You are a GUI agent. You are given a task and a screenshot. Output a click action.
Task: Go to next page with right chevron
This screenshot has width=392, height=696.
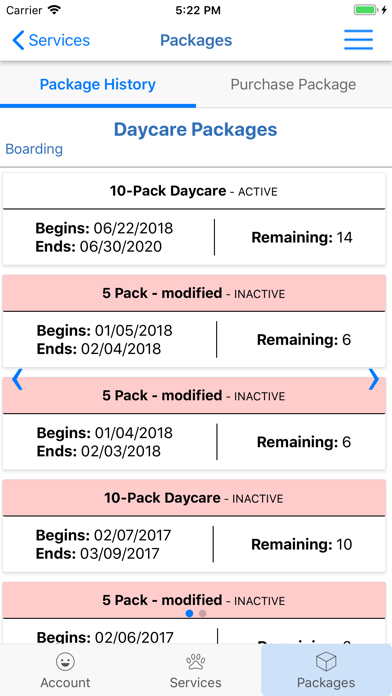(374, 380)
